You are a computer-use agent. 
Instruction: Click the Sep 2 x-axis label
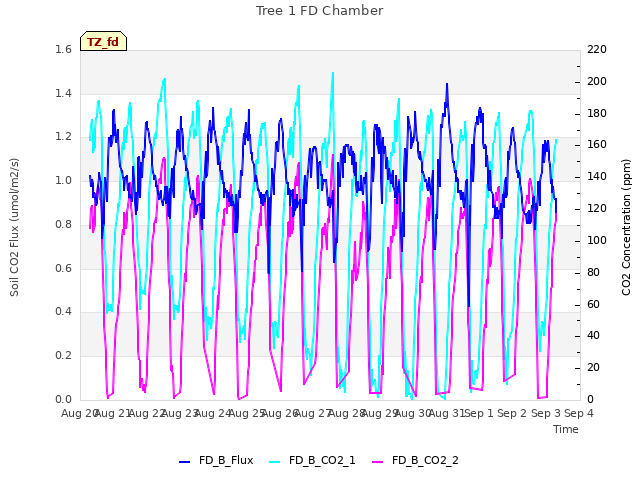[512, 413]
